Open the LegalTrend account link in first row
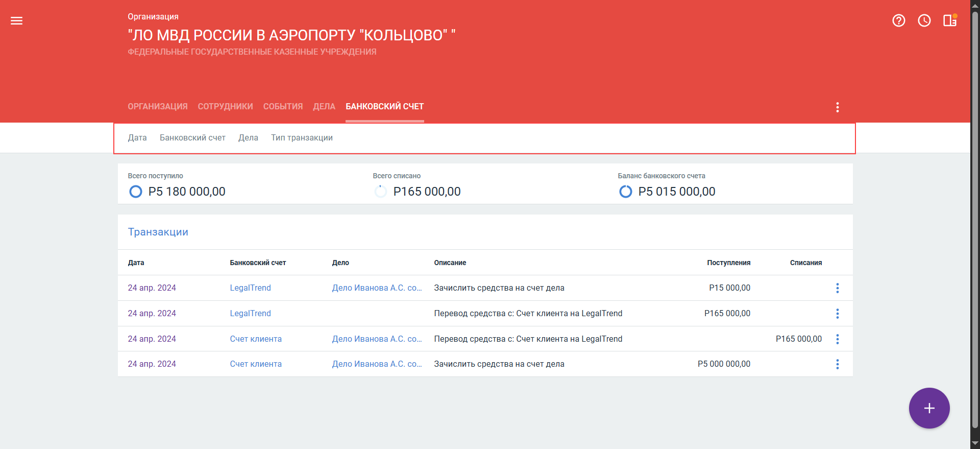 click(x=250, y=288)
